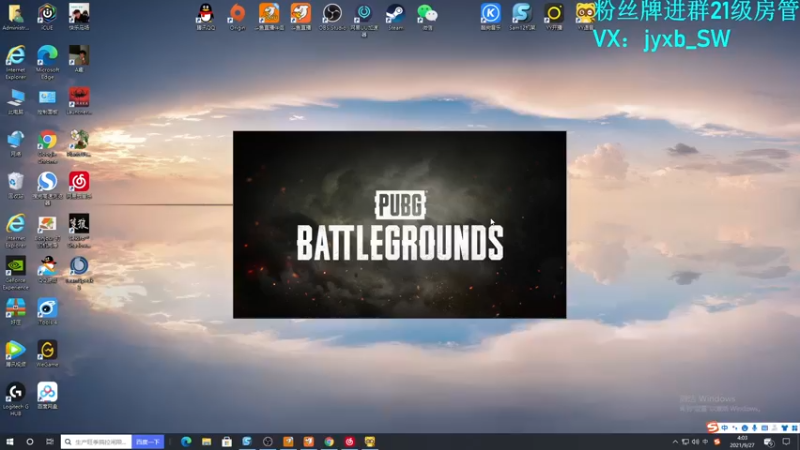800x450 pixels.
Task: Launch the NetEase Cloud Music desktop icon
Action: click(79, 185)
